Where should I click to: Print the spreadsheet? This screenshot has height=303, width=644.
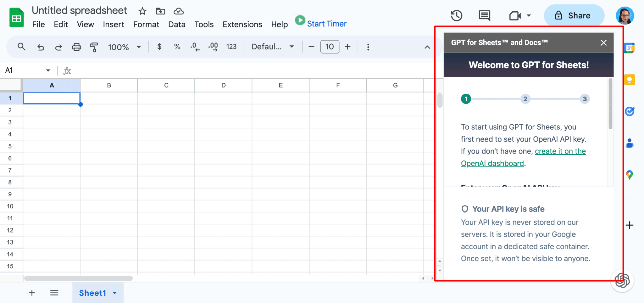76,47
